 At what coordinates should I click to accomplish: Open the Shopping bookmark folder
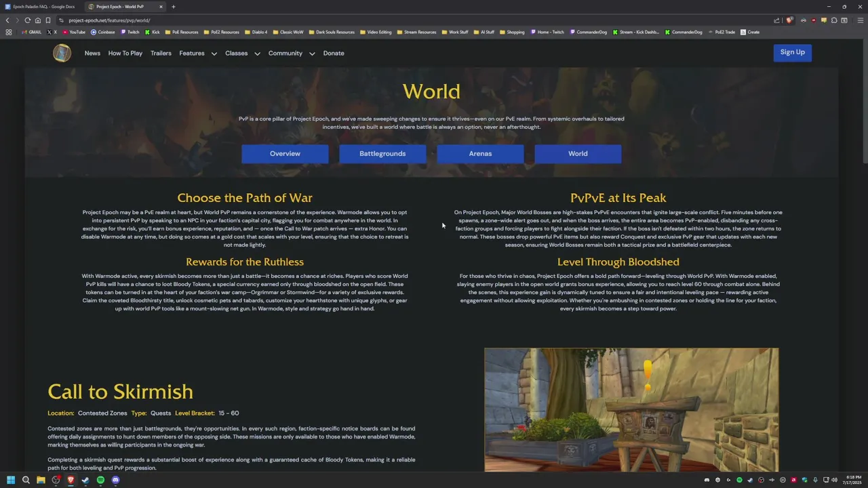point(512,32)
